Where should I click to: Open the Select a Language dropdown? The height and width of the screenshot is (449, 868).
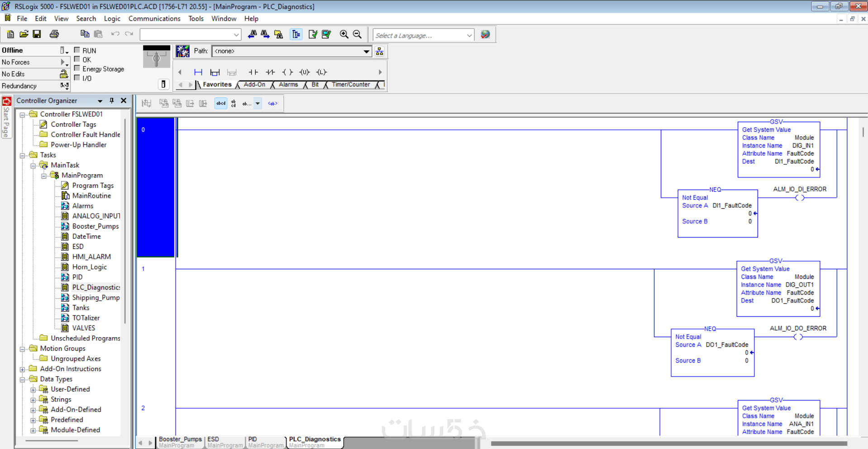pyautogui.click(x=469, y=35)
